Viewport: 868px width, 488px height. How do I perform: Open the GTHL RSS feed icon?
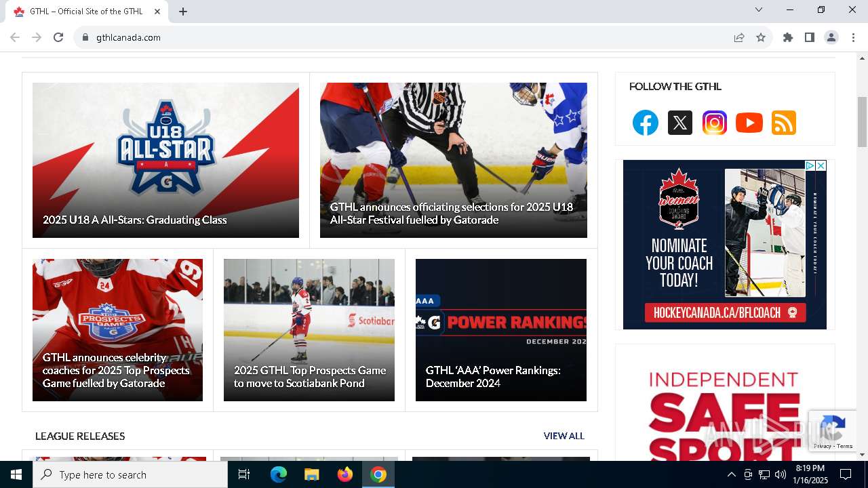[783, 123]
